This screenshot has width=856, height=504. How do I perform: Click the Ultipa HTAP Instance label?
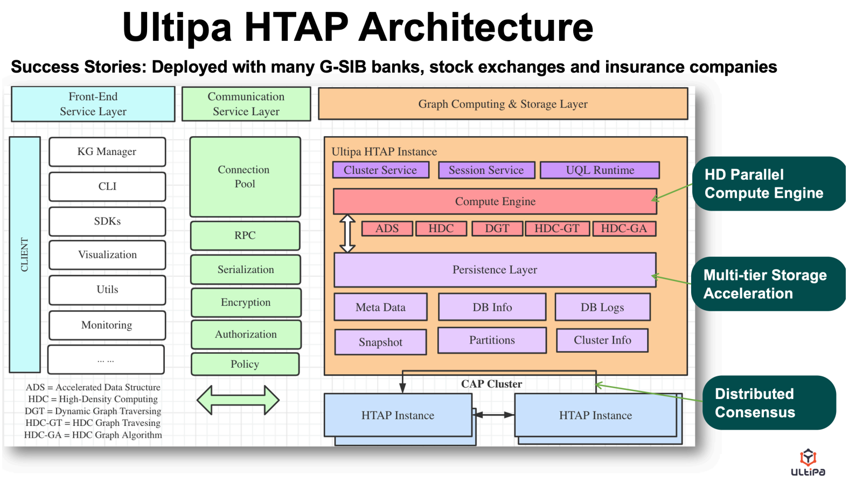click(x=384, y=152)
